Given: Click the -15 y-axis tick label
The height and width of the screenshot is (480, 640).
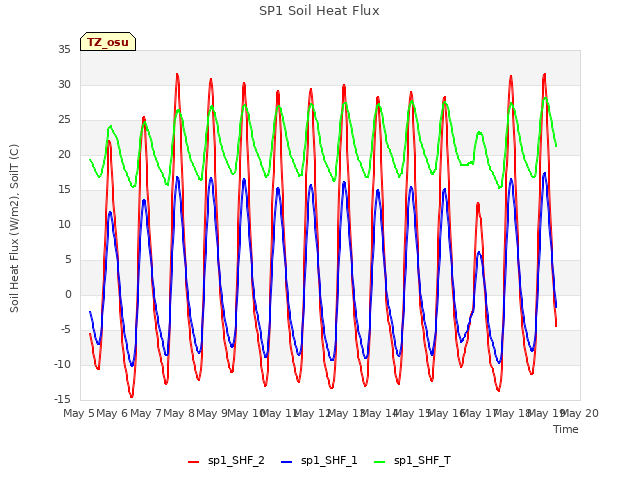Looking at the screenshot, I should click(62, 399).
